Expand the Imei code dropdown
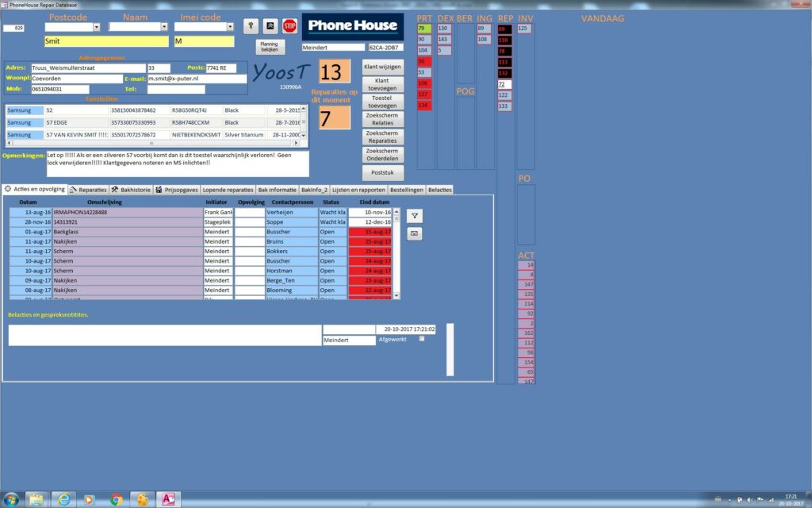 [230, 27]
